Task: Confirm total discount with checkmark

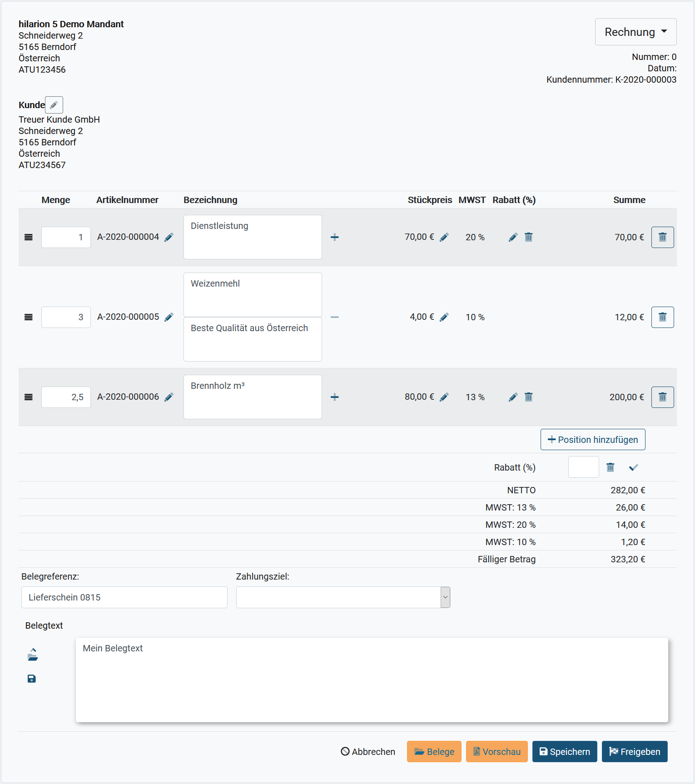Action: click(634, 467)
